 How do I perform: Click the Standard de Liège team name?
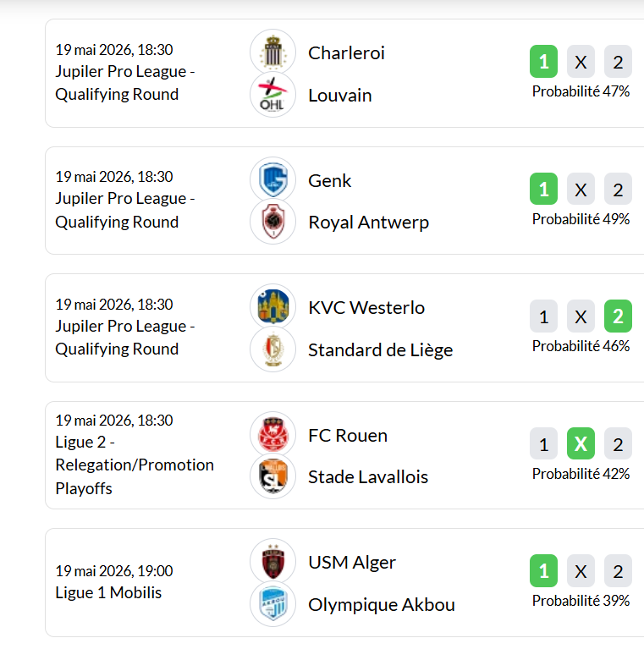(380, 350)
